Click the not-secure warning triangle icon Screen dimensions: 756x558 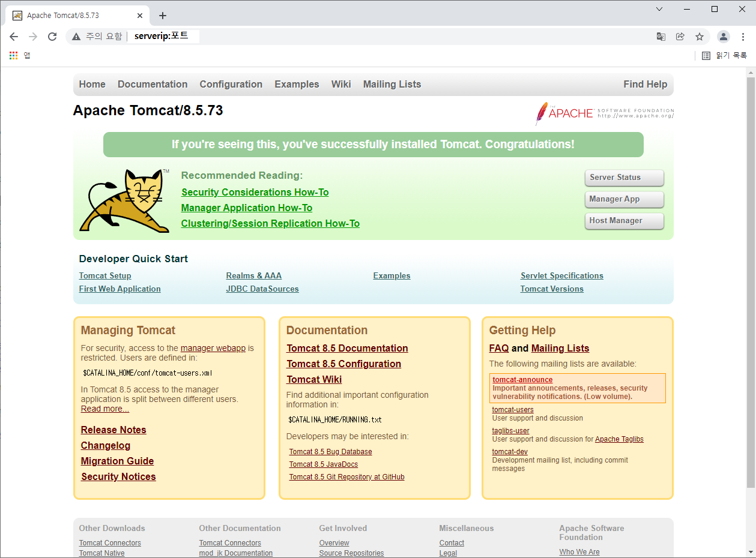coord(76,37)
